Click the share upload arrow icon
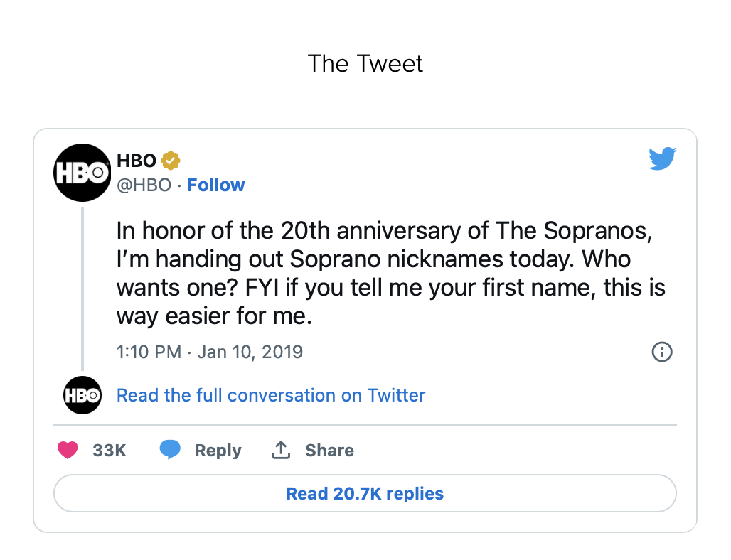Viewport: 731px width, 560px height. (x=281, y=450)
